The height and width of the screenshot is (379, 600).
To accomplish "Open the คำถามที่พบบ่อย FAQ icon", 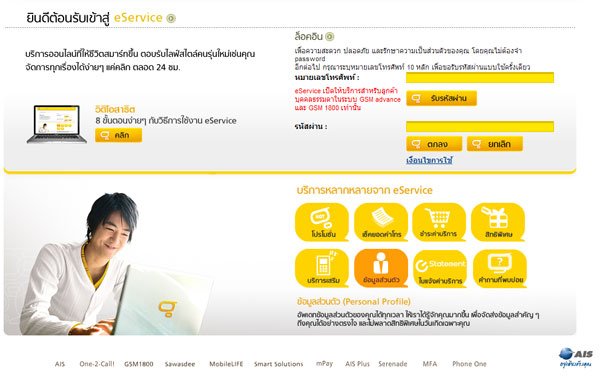I will coord(500,268).
